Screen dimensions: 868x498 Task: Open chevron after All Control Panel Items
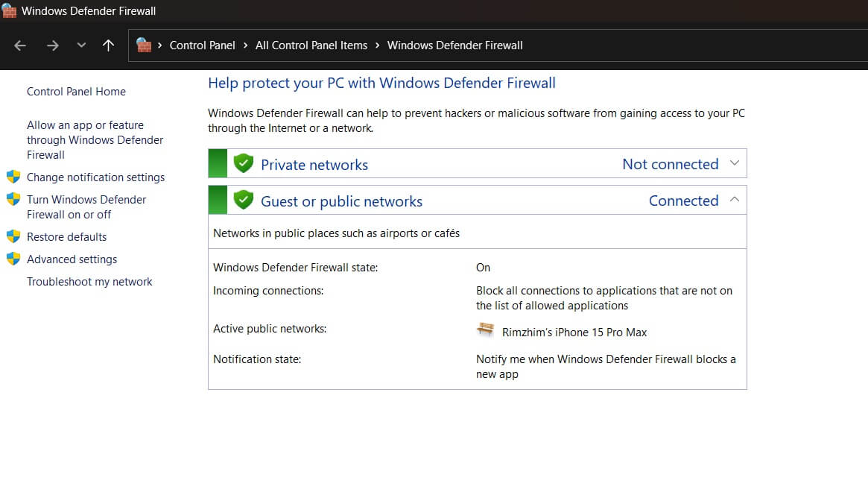[378, 45]
